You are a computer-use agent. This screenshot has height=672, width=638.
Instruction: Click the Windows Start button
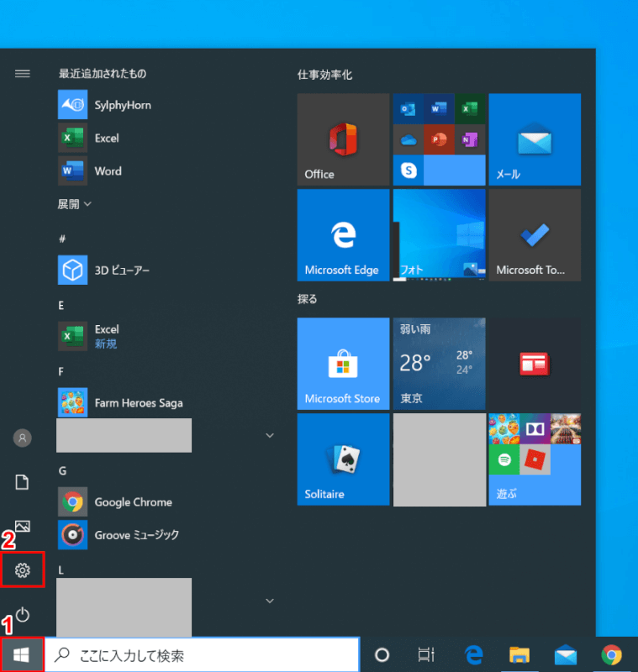(22, 654)
